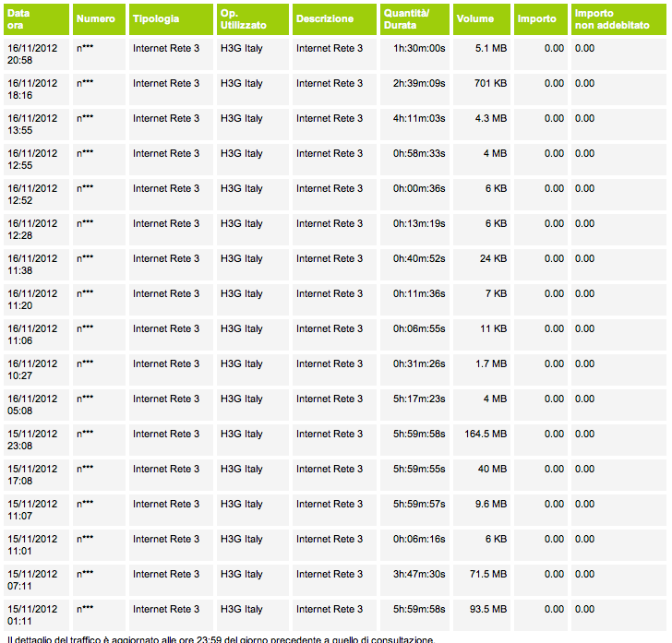
Task: Click the volume value 24 KB
Action: [x=493, y=259]
